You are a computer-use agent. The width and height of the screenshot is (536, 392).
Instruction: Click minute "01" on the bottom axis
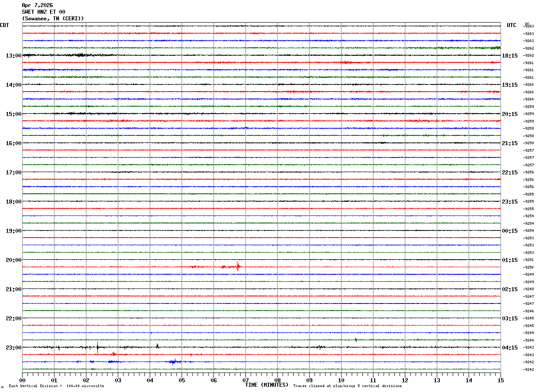click(54, 380)
